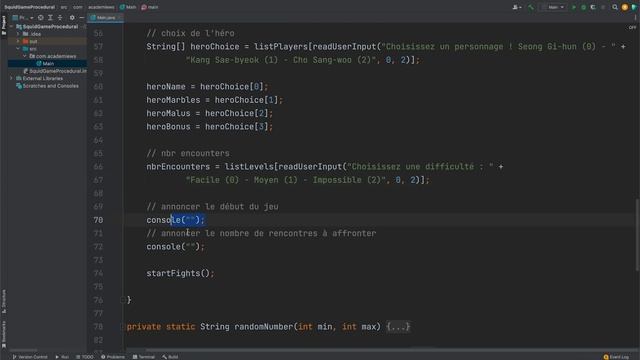
Task: Click the Expand All icon in the Project panel
Action: (x=50, y=18)
